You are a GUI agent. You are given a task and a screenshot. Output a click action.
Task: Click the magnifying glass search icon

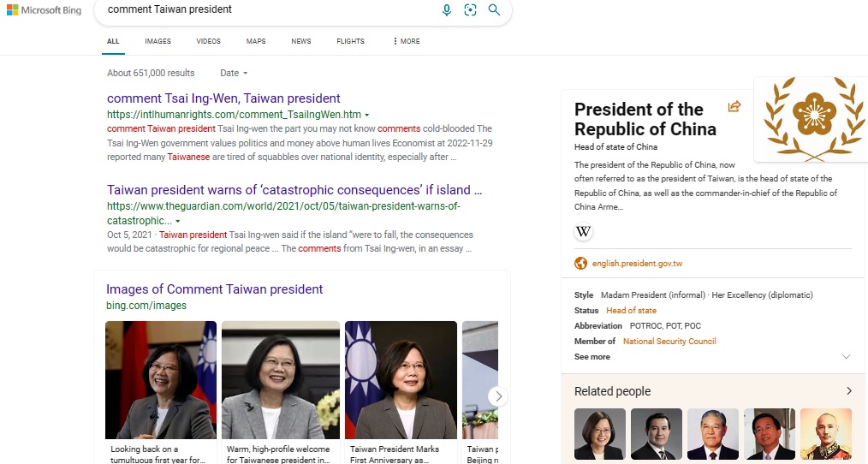tap(494, 10)
